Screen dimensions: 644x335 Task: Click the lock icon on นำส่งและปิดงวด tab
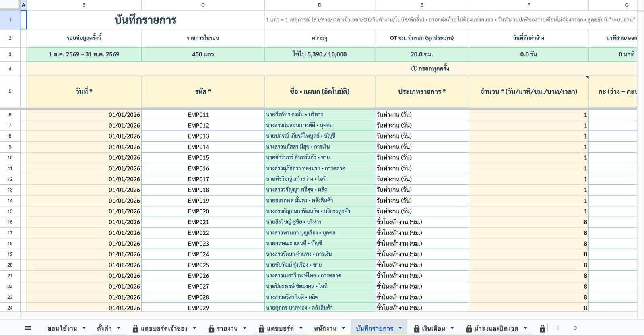click(x=469, y=329)
